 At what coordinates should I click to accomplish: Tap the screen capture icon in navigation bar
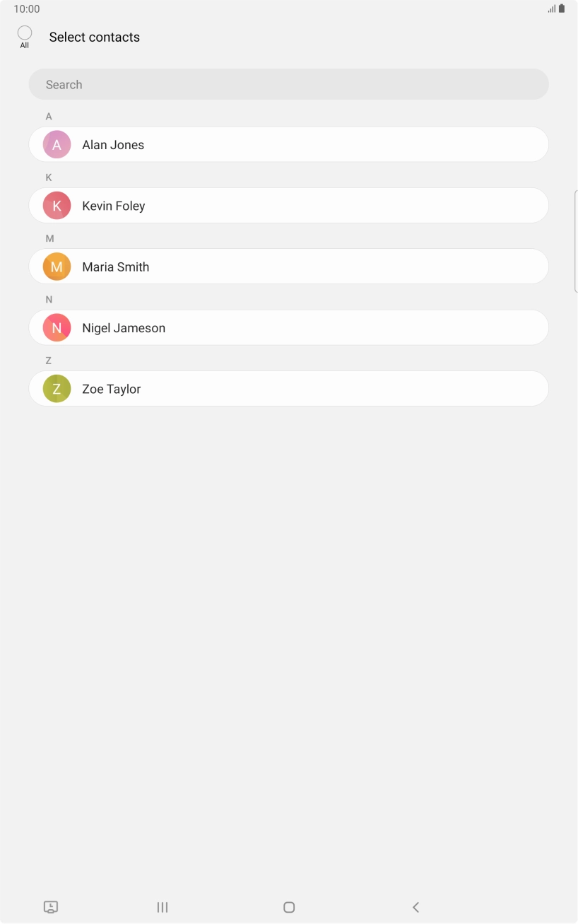tap(51, 907)
